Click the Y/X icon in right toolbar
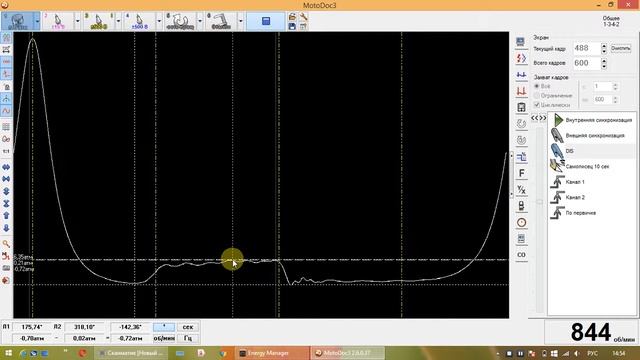Screen dimensions: 640x360 pos(521,190)
